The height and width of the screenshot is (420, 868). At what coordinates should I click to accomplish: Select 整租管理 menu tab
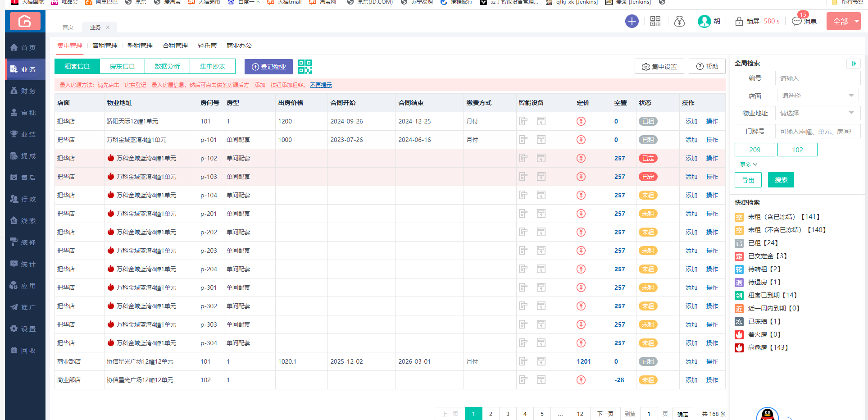(x=140, y=46)
